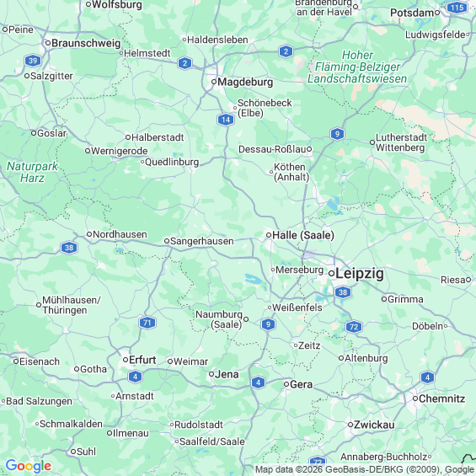Select the Magdeburg city marker

coord(214,82)
